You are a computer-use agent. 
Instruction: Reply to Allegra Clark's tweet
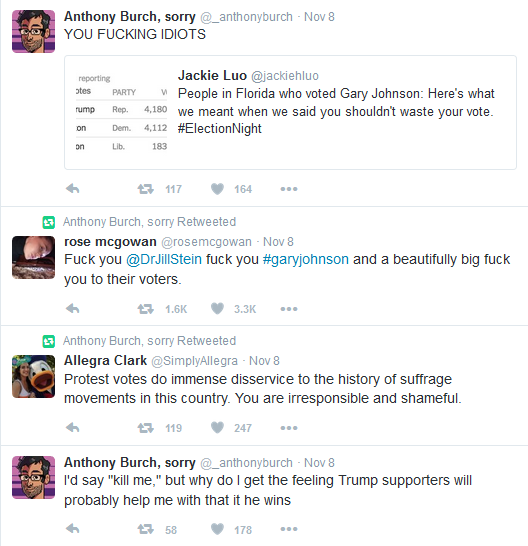coord(73,428)
